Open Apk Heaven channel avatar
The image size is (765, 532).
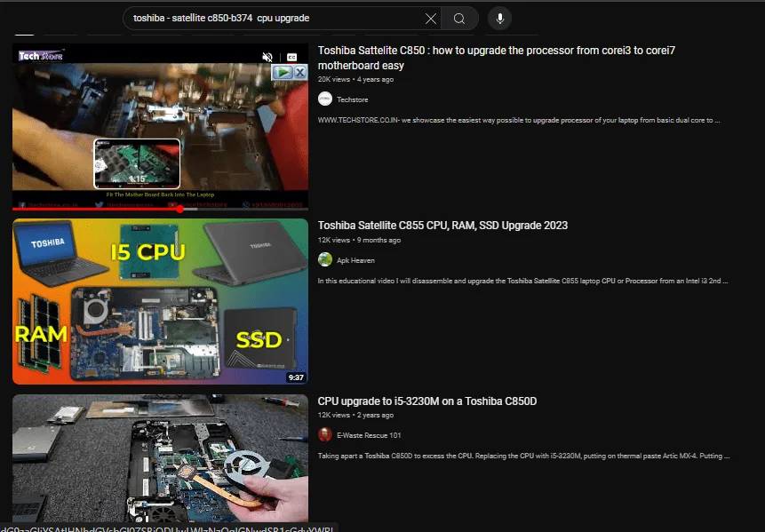point(325,260)
